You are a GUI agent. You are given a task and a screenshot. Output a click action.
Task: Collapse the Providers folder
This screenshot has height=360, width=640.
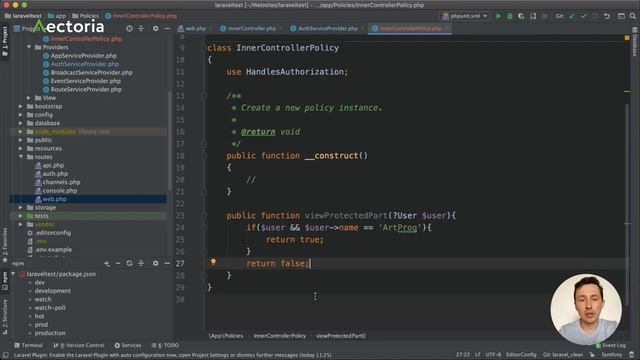[x=29, y=47]
